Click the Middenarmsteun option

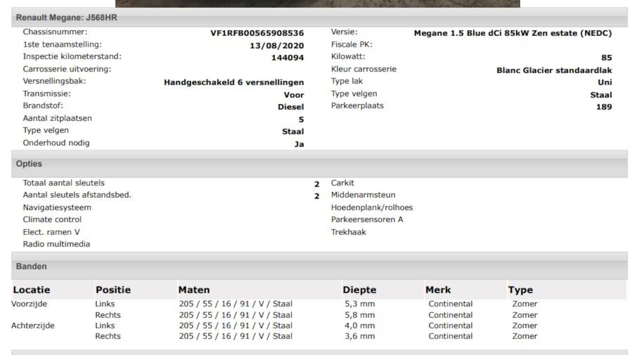[363, 195]
